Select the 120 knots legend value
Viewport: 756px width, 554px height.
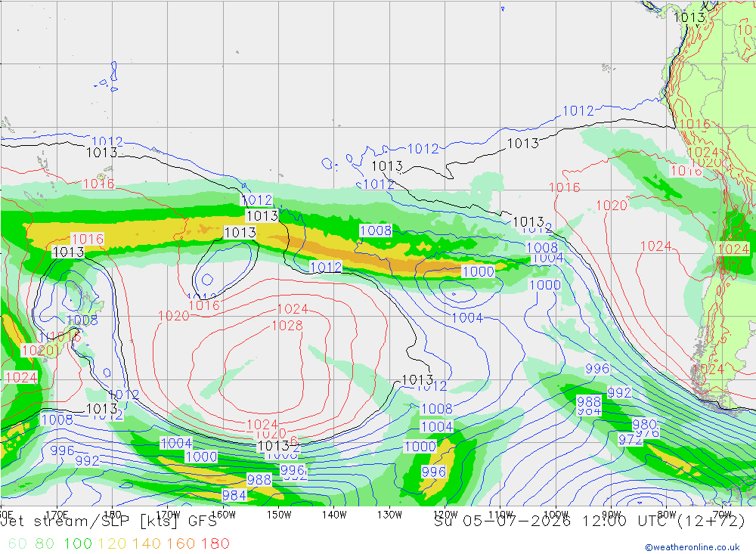(x=112, y=543)
